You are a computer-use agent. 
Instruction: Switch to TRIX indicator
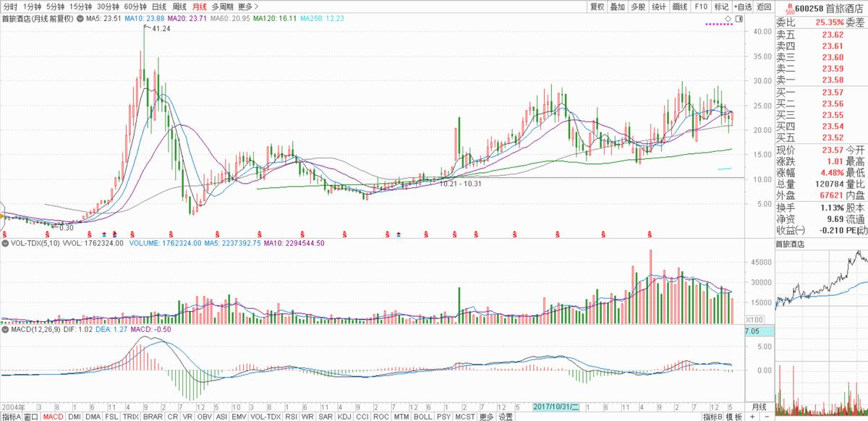coord(131,417)
